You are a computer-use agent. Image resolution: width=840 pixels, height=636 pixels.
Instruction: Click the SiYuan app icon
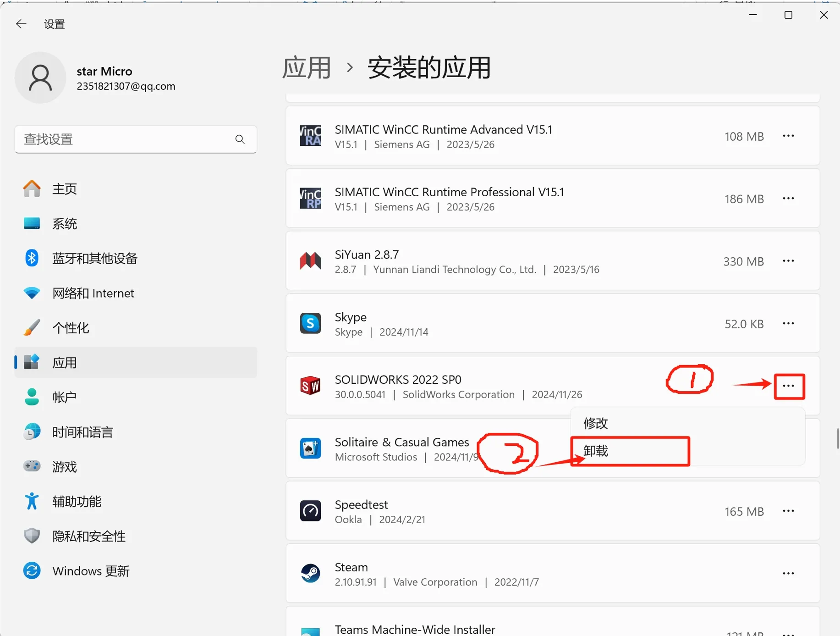pyautogui.click(x=310, y=260)
